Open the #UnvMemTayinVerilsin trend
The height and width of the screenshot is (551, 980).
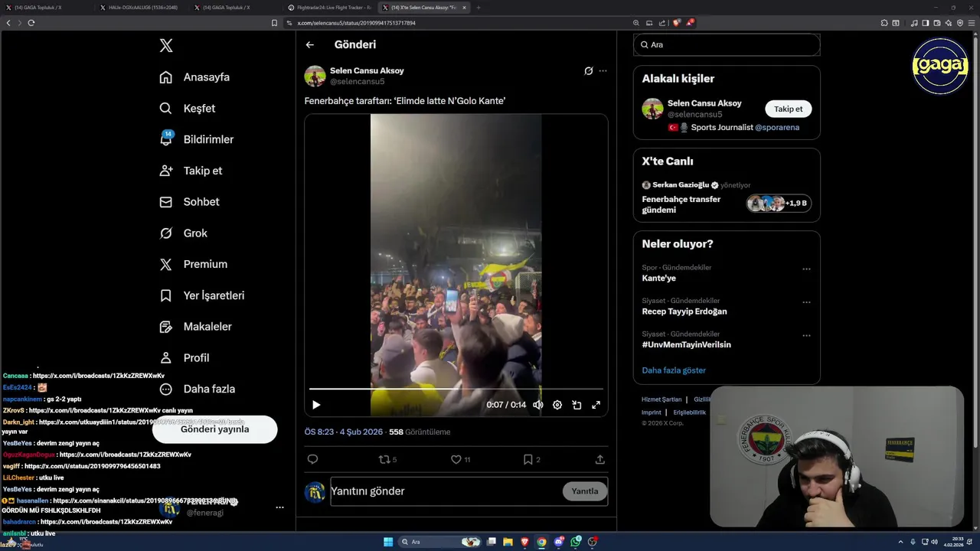686,344
